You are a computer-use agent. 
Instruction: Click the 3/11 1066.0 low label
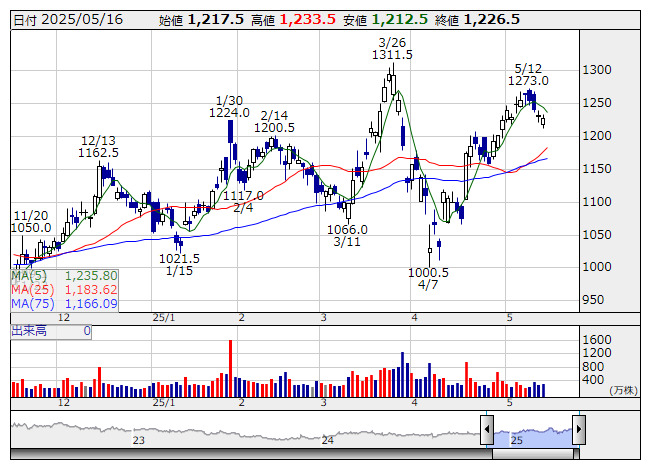click(x=347, y=235)
